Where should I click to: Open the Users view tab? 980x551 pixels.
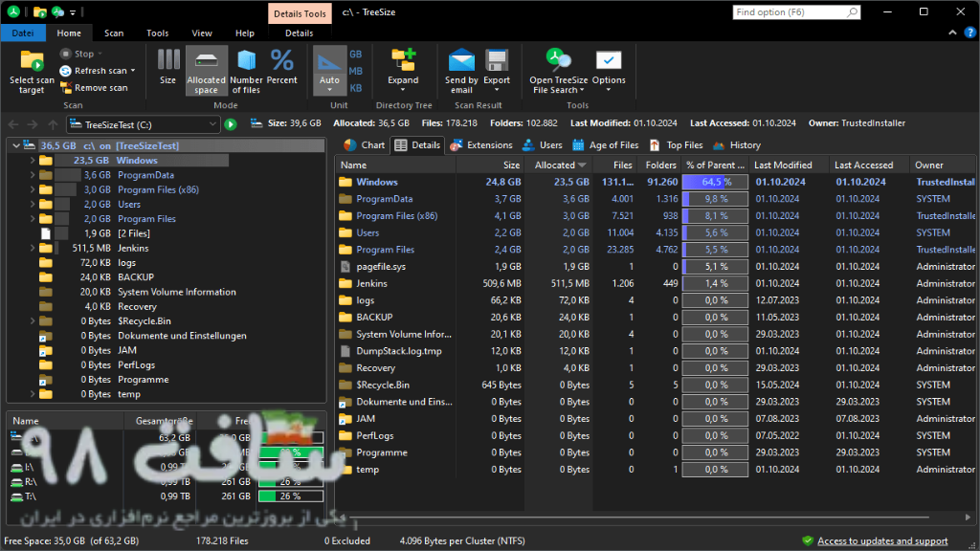pos(542,145)
